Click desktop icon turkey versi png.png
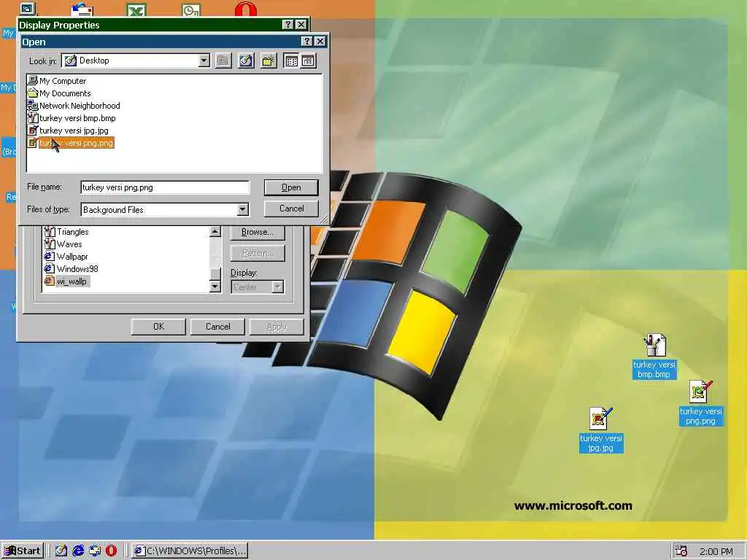 [x=701, y=402]
